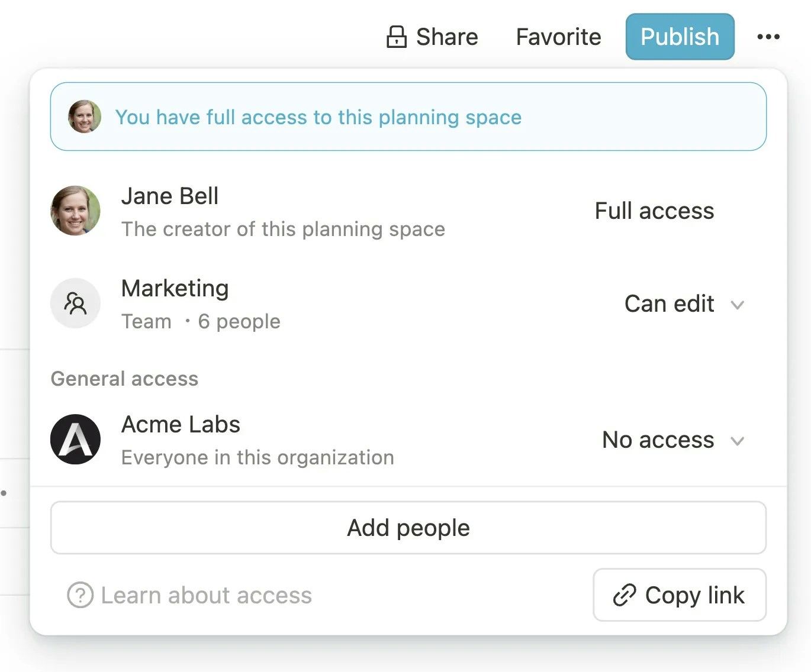Click the chain link icon in Copy link
Image resolution: width=811 pixels, height=672 pixels.
click(624, 595)
